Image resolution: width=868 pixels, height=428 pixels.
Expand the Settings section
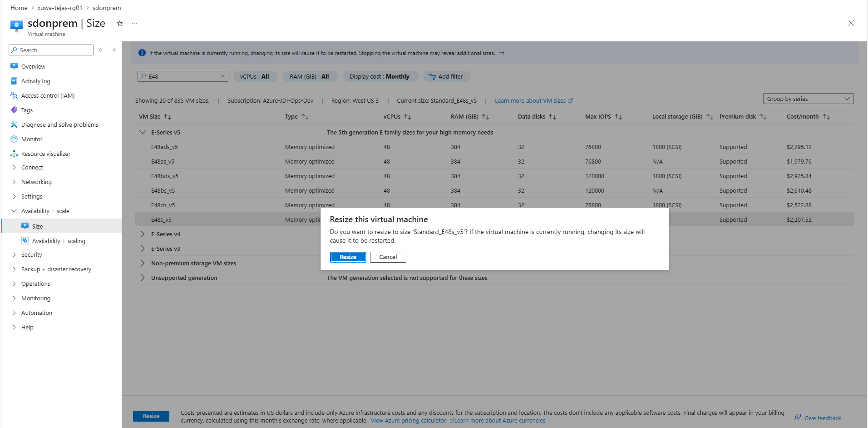pyautogui.click(x=31, y=196)
